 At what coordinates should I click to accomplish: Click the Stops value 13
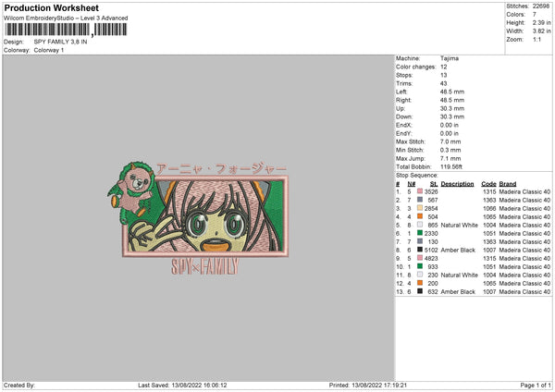tap(443, 75)
